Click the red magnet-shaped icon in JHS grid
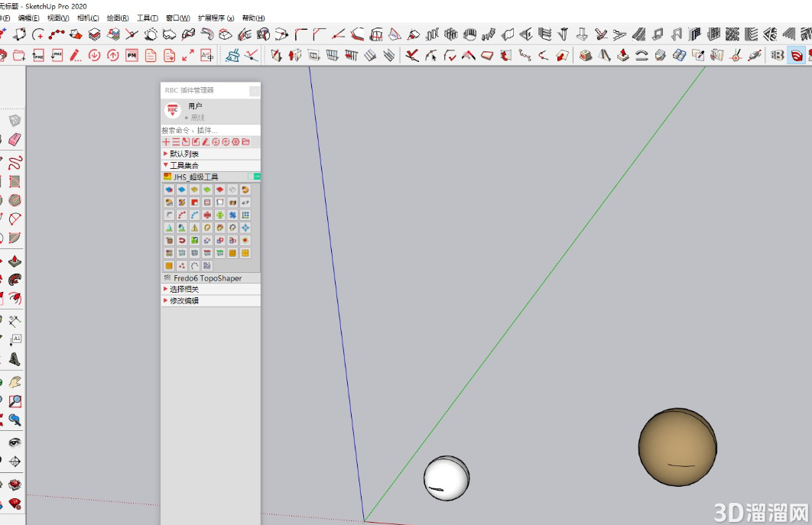This screenshot has width=812, height=525. [x=182, y=240]
